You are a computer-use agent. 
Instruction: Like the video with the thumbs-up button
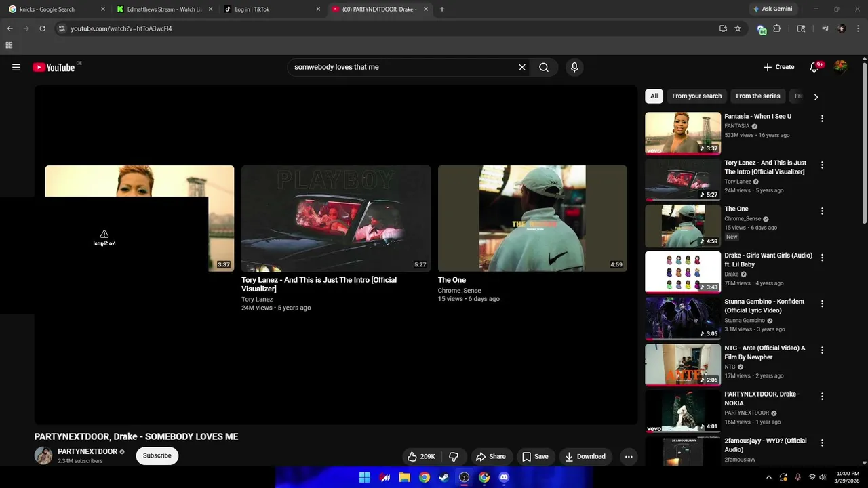421,456
